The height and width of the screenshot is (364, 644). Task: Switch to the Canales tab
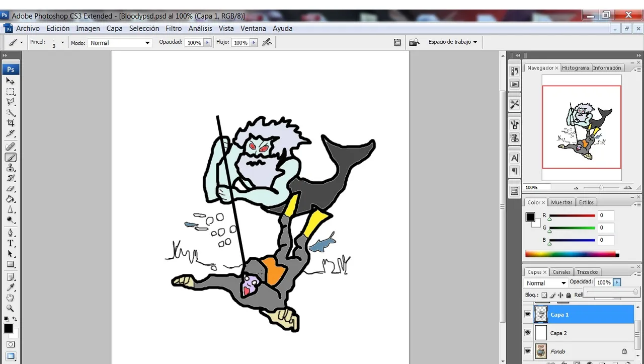tap(561, 272)
